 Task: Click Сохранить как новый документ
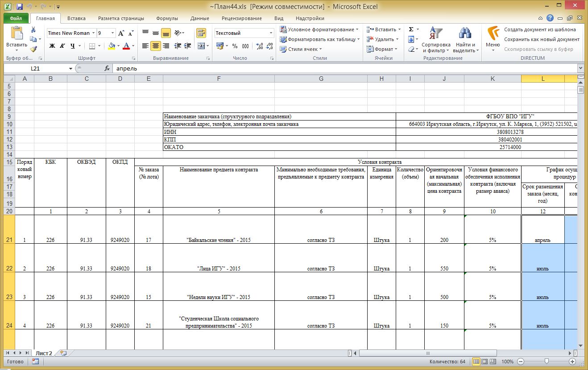542,39
